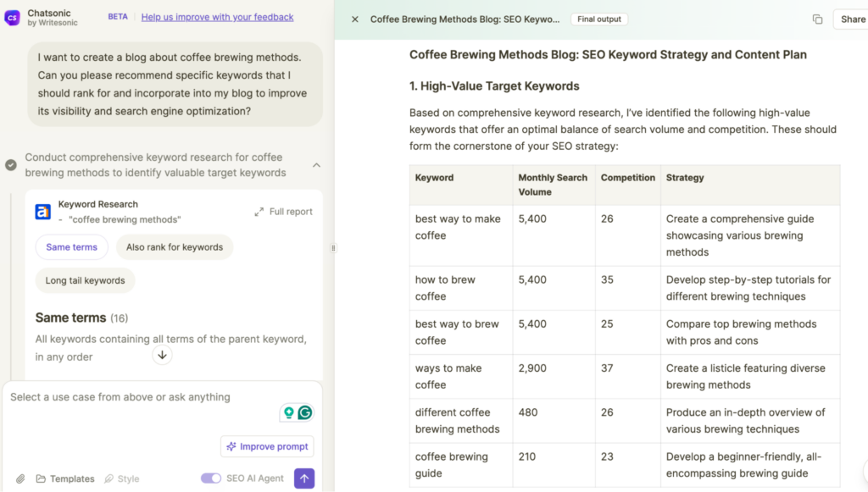Viewport: 868px width, 492px height.
Task: Click the 'coffee brewing guide' keyword cell
Action: [x=461, y=465]
